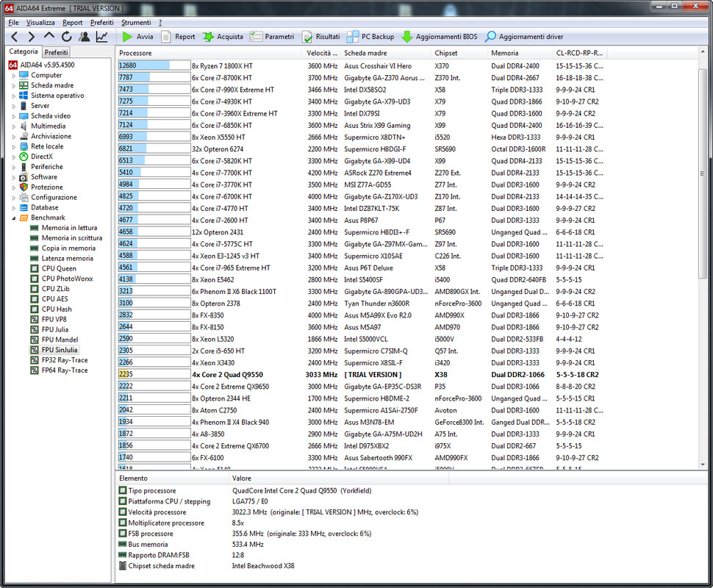Switch to the Preferiti tab

click(56, 52)
